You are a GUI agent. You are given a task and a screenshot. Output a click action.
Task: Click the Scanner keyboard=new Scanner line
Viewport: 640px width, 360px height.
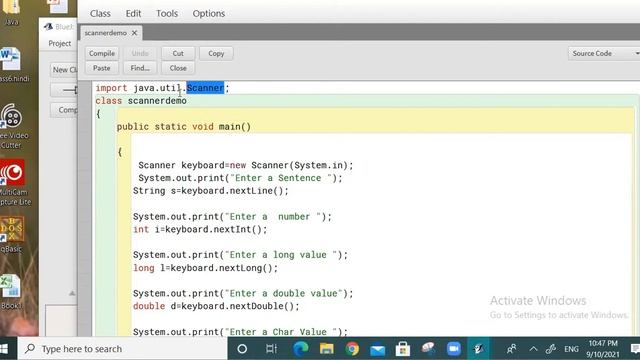click(x=246, y=165)
